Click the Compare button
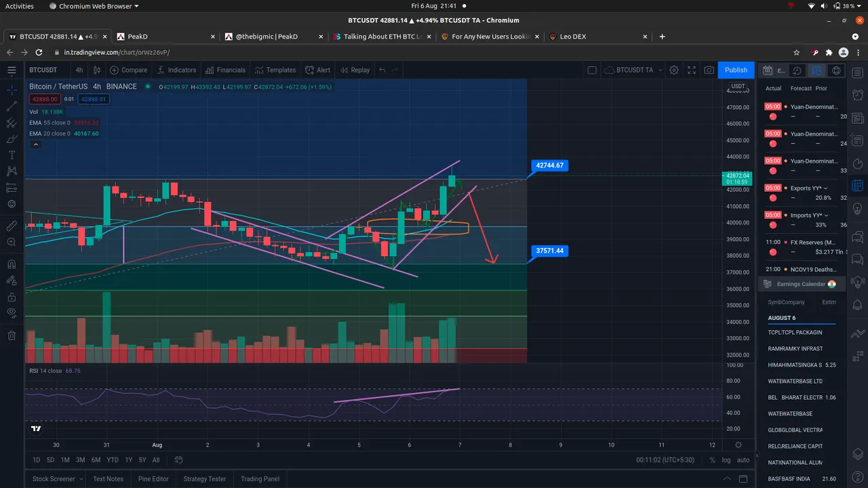This screenshot has height=488, width=868. point(129,70)
